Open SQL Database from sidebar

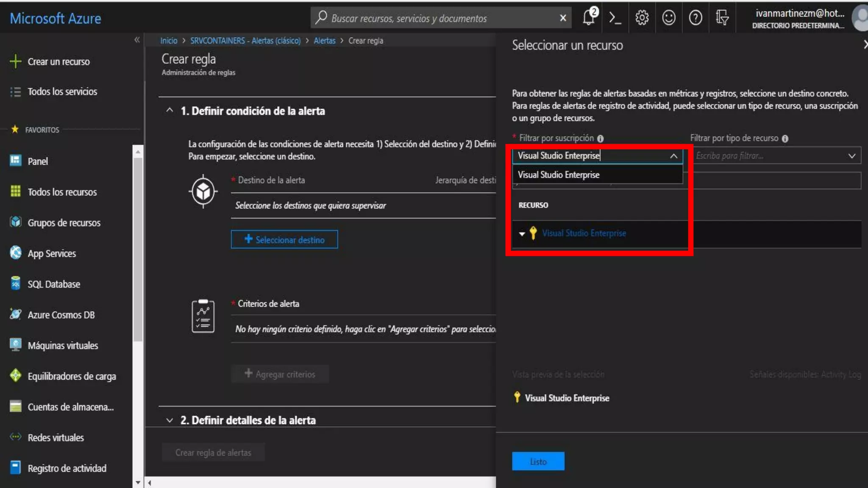(x=54, y=284)
